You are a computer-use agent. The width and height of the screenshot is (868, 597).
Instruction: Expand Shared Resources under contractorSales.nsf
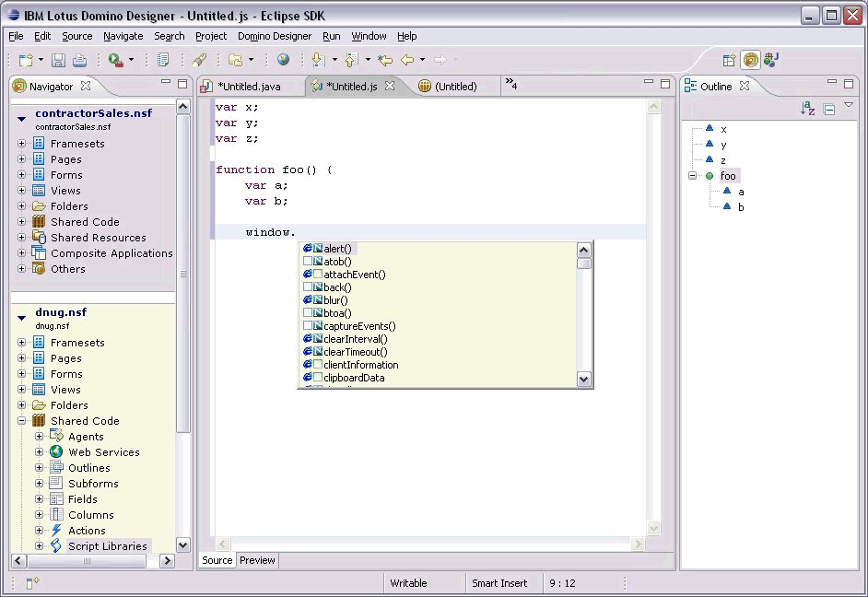[x=21, y=238]
